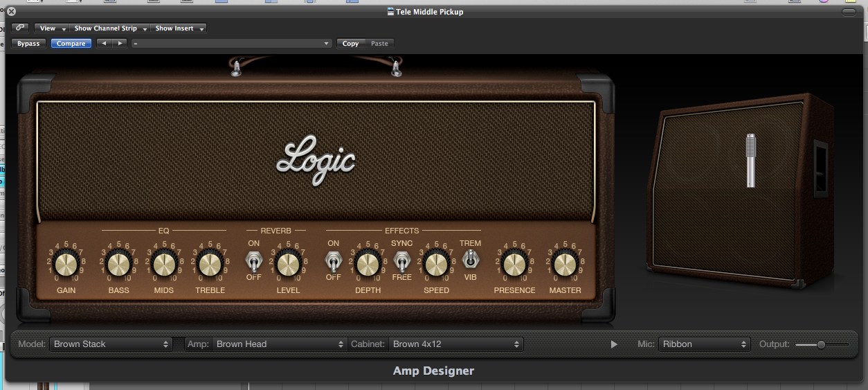Click the window zoom pill button
This screenshot has width=868, height=390.
click(849, 12)
